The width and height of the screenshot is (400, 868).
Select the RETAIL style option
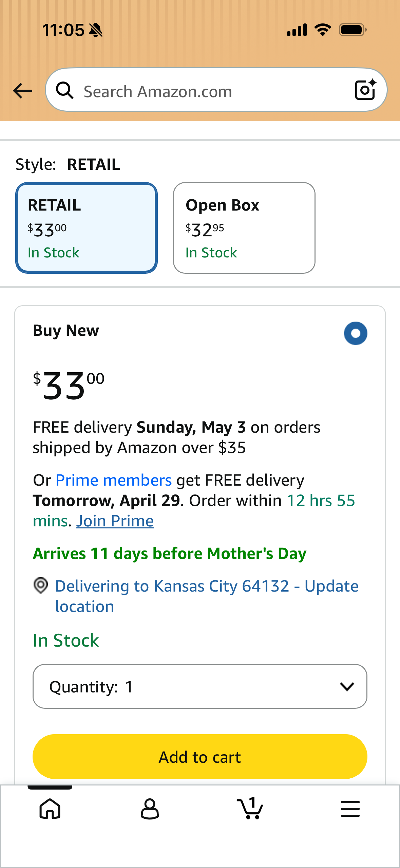pyautogui.click(x=87, y=228)
